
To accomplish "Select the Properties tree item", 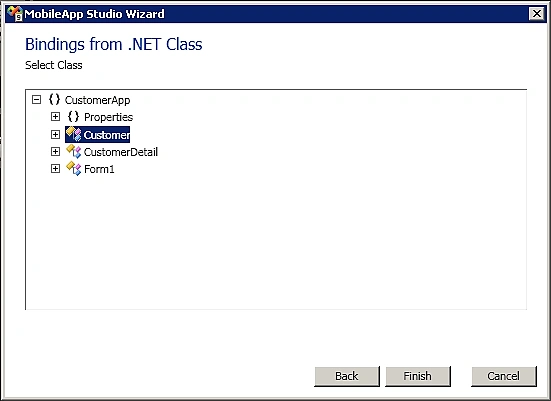I will pos(109,117).
